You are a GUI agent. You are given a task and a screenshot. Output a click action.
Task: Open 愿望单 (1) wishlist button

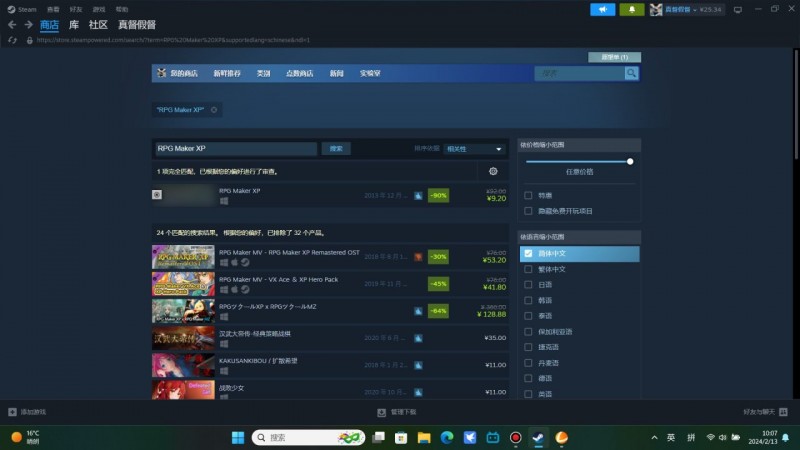(x=614, y=57)
